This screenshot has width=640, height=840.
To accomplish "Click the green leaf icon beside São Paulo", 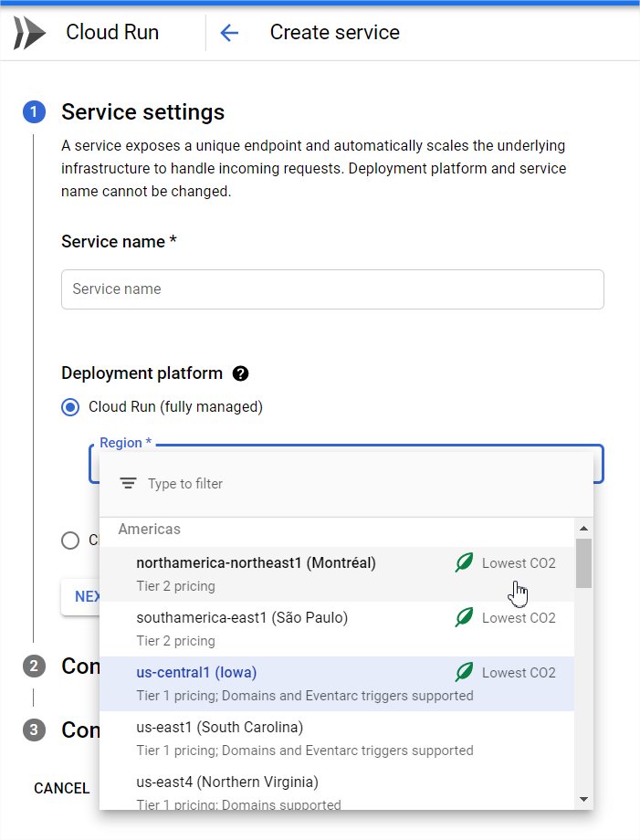I will pos(464,617).
